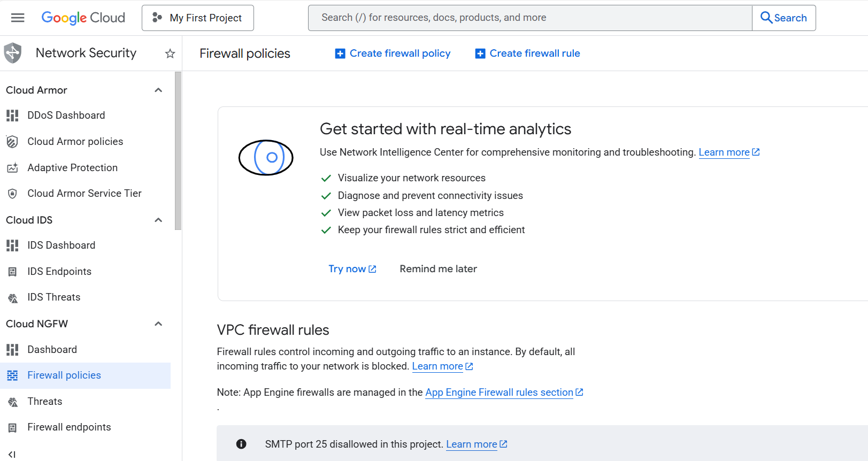
Task: Collapse the Cloud Armor section
Action: 158,90
